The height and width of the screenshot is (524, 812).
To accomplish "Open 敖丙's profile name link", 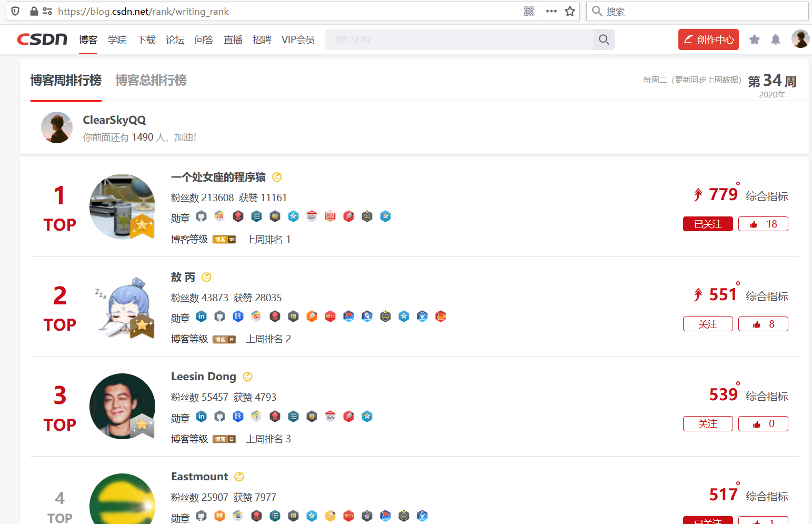I will pos(183,277).
